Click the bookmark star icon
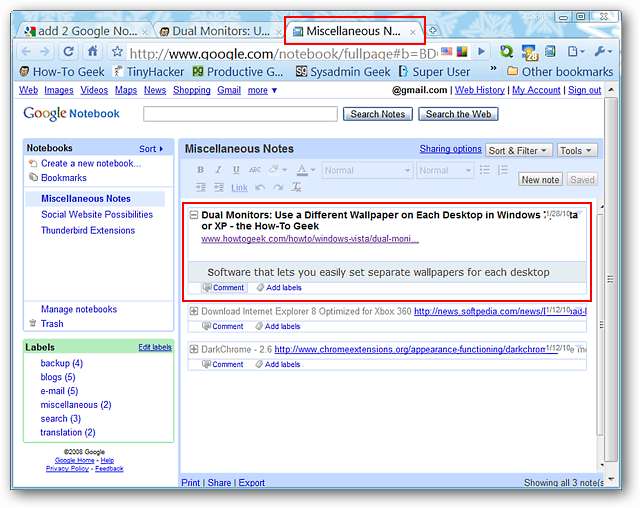Screen dimensions: 640x508 click(117, 52)
